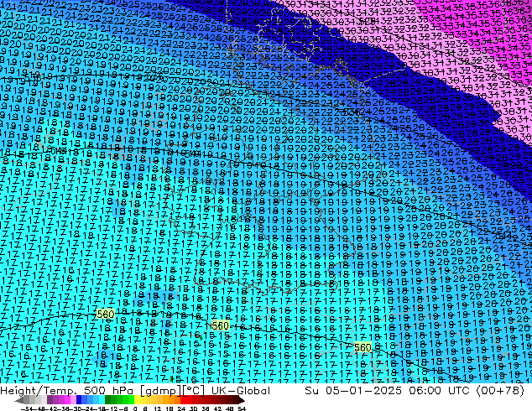532x411 pixels.
Task: Click the magenta swatch in the color legend
Action: (x=67, y=400)
